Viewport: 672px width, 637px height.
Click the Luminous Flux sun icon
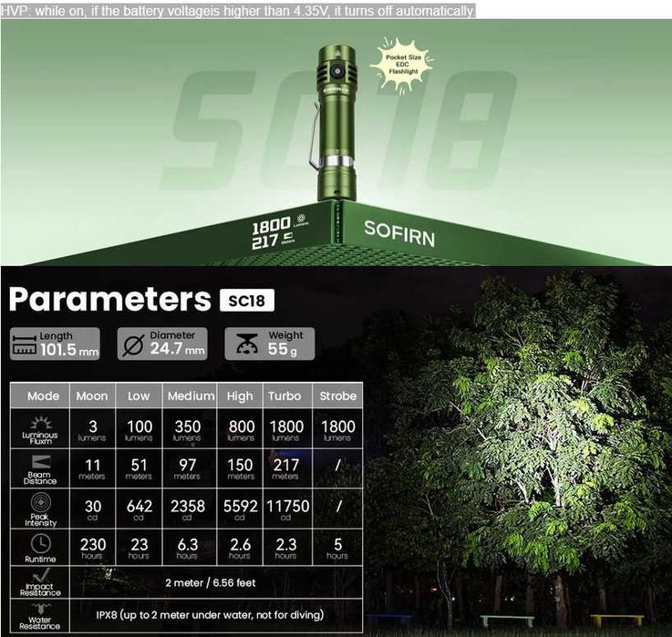(41, 423)
